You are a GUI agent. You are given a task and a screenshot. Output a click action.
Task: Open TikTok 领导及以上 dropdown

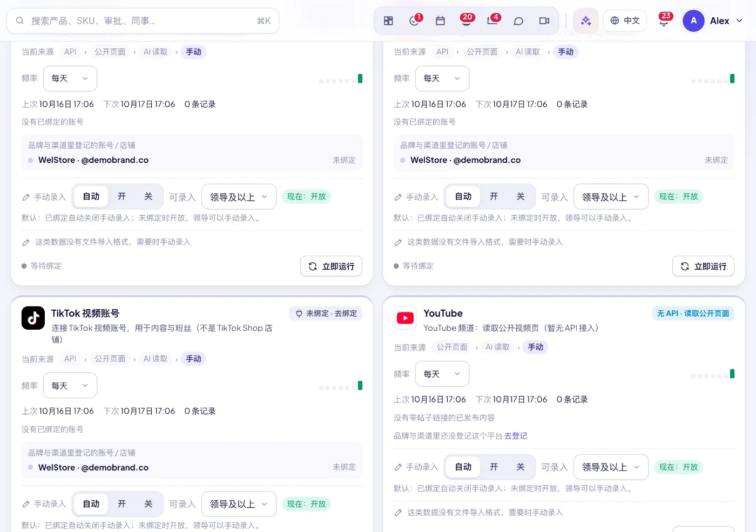tap(239, 504)
